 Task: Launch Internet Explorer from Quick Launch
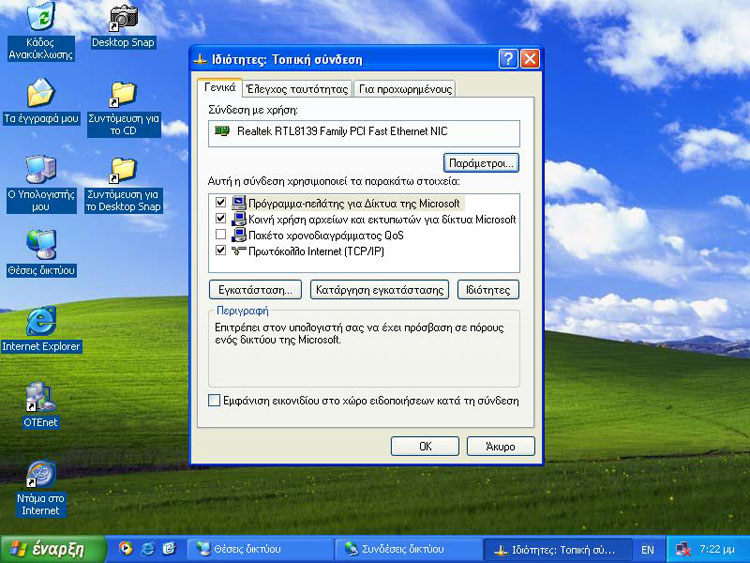click(147, 548)
